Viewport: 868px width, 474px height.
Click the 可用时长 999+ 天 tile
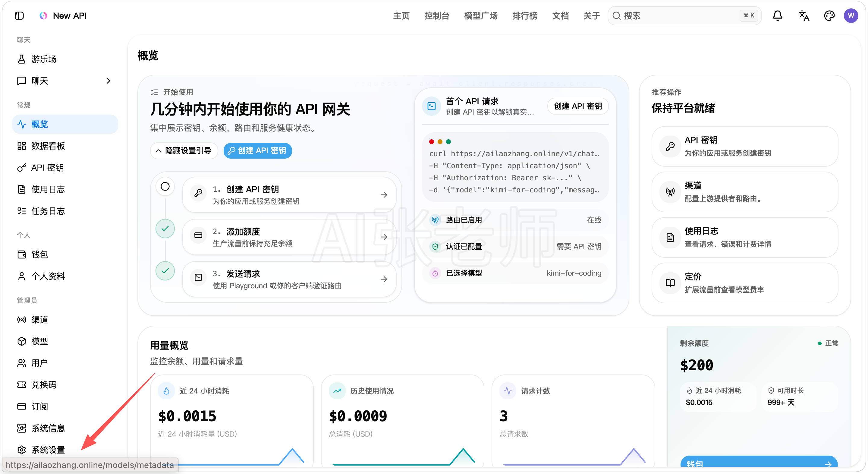800,397
